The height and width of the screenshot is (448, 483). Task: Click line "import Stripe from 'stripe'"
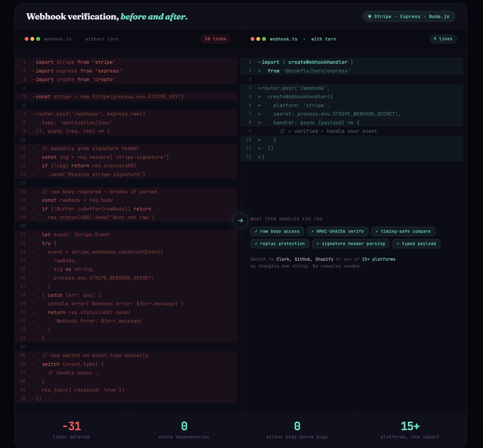point(126,62)
